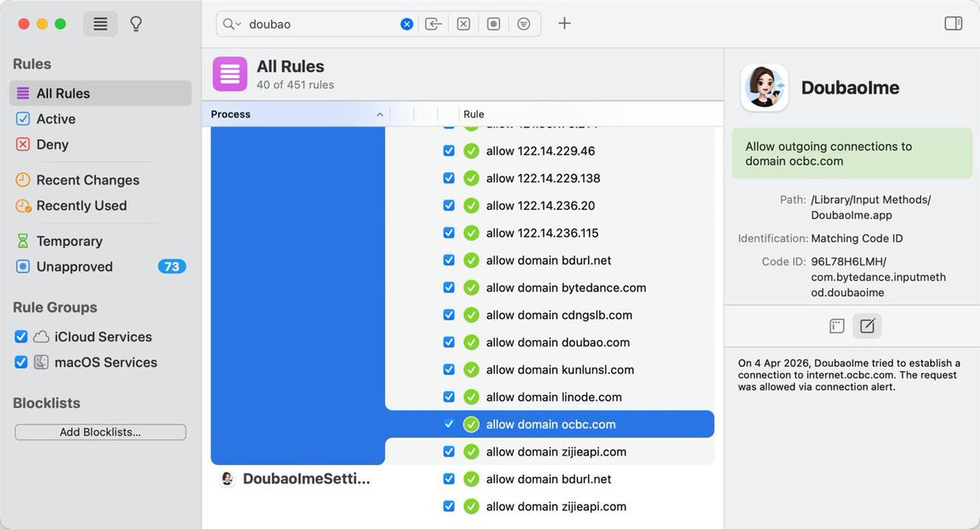Click the square dot filter icon in toolbar

click(x=493, y=24)
